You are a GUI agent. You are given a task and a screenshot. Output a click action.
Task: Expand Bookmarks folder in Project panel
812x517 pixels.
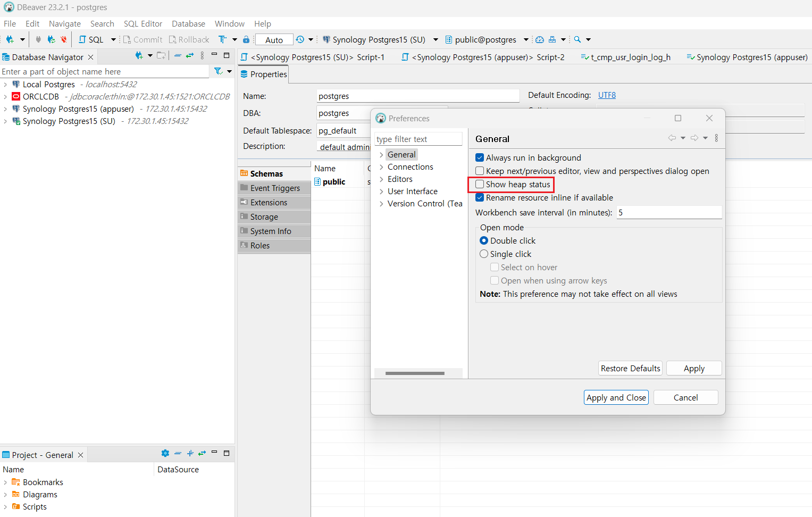5,482
